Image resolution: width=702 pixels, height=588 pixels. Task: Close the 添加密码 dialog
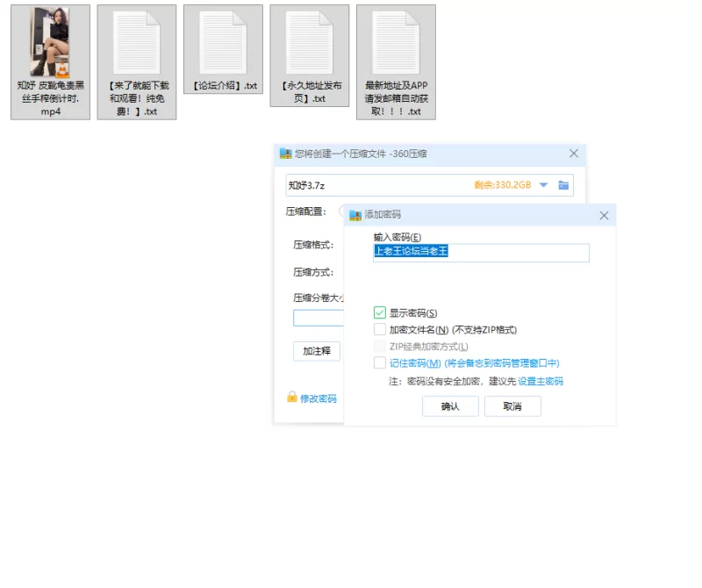pos(604,215)
